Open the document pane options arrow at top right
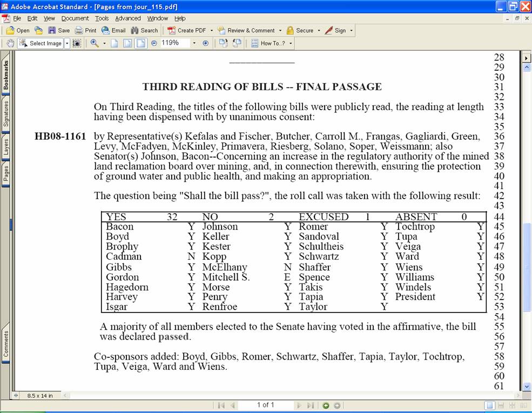The width and height of the screenshot is (532, 413). (526, 58)
